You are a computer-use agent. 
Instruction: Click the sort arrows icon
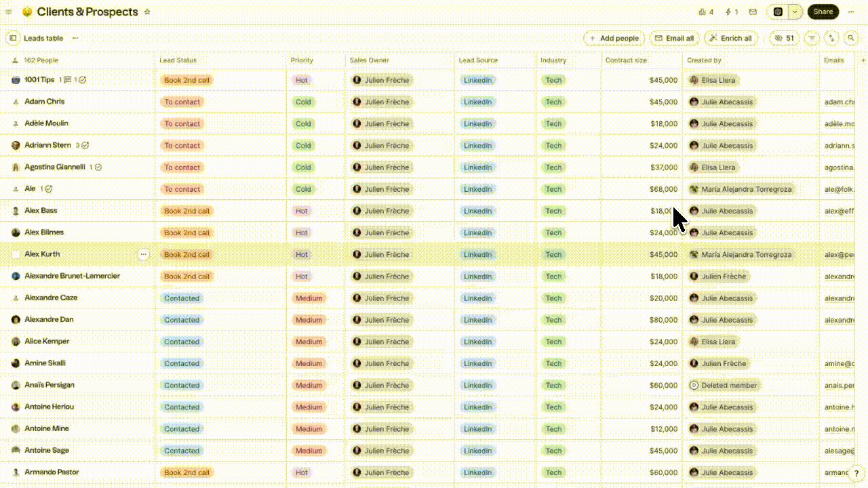coord(832,38)
